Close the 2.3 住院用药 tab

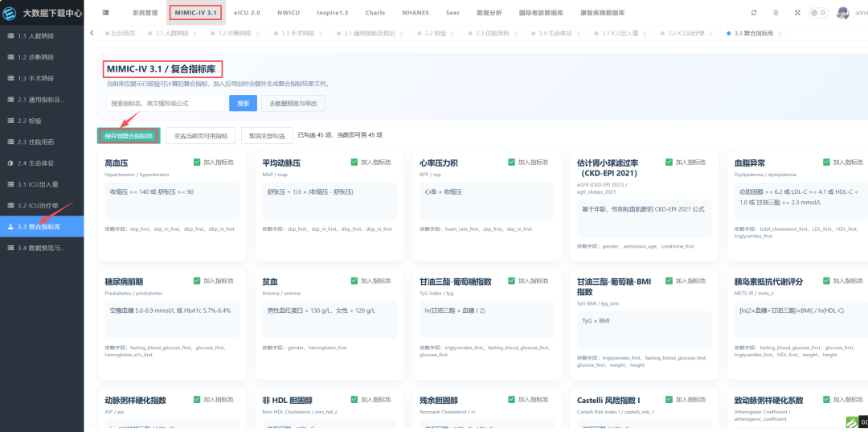(515, 34)
